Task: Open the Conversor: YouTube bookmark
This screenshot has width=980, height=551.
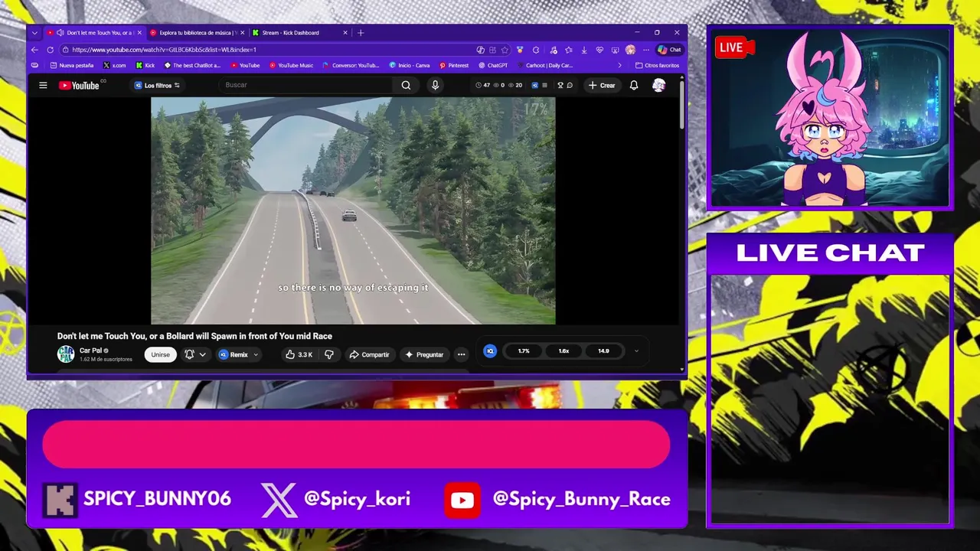Action: 351,65
